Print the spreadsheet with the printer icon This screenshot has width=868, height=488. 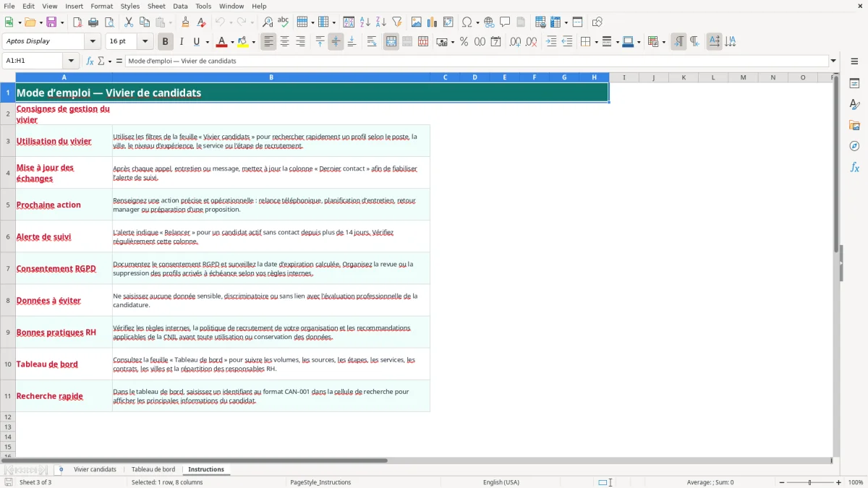tap(93, 22)
